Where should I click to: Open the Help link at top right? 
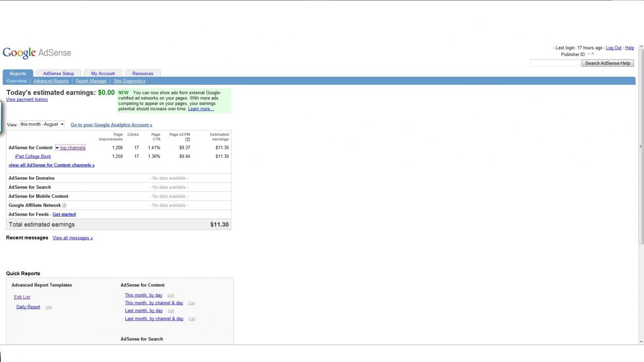(x=630, y=48)
